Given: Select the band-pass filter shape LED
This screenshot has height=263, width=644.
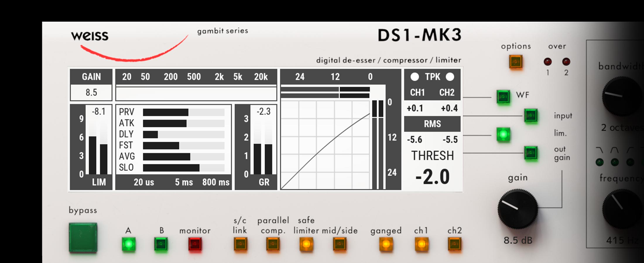Looking at the screenshot, I should [x=615, y=162].
